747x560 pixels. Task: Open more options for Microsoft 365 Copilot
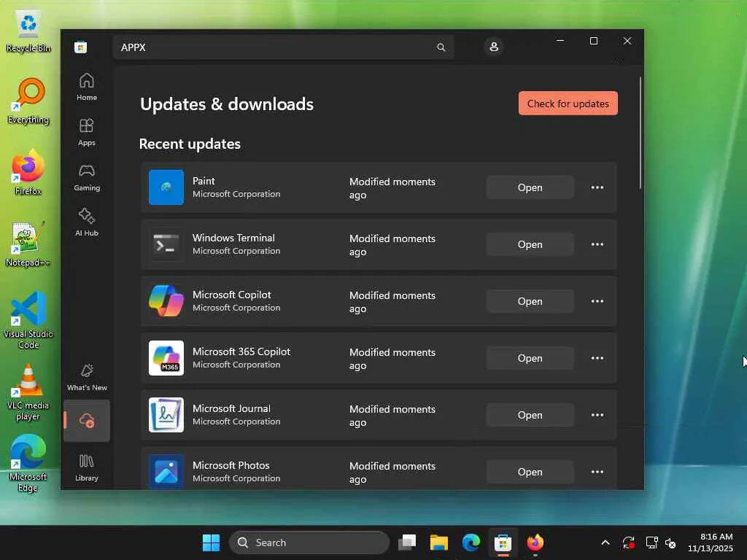tap(597, 358)
